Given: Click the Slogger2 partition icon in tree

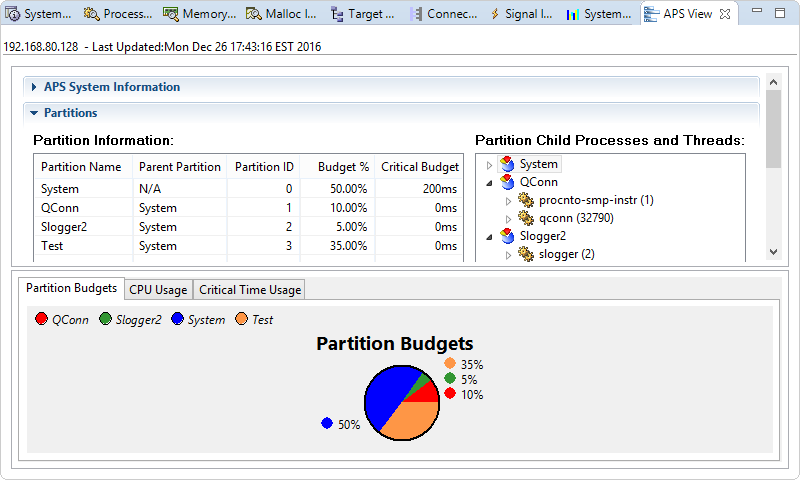Looking at the screenshot, I should [507, 236].
